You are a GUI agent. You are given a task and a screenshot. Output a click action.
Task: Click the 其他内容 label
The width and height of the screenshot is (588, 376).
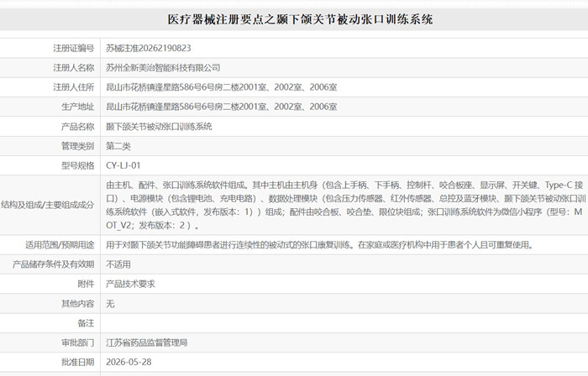point(77,303)
